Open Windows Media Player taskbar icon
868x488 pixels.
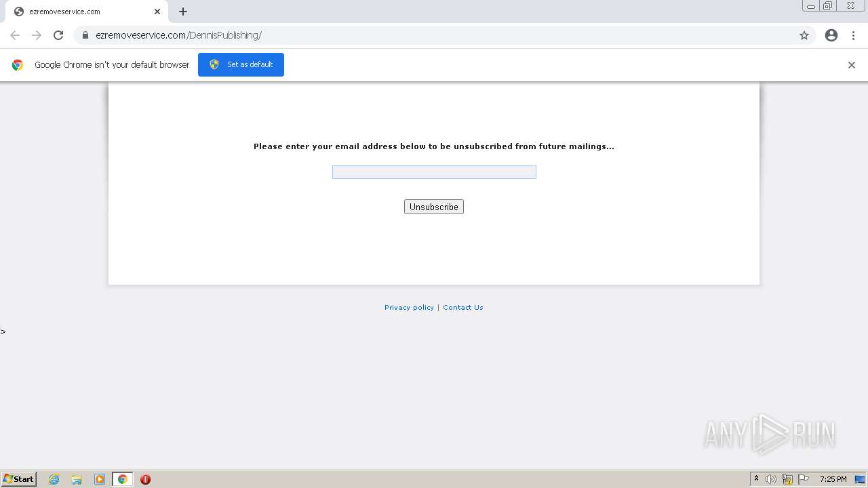pyautogui.click(x=100, y=479)
